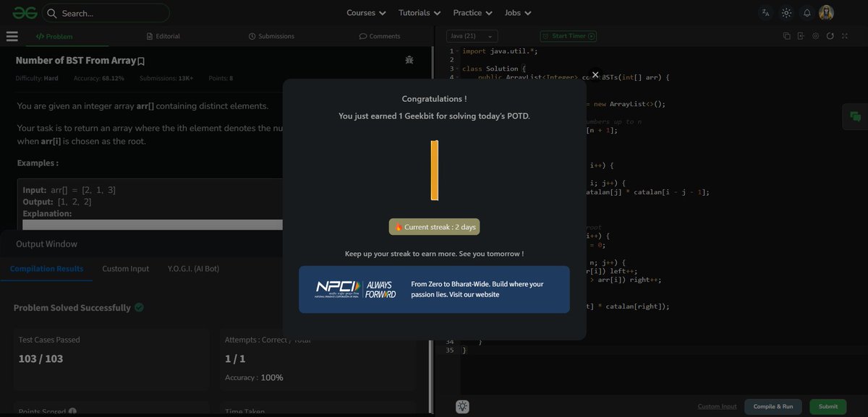Screen dimensions: 868x417
Task: Expand the Tutorials dropdown menu
Action: click(420, 13)
